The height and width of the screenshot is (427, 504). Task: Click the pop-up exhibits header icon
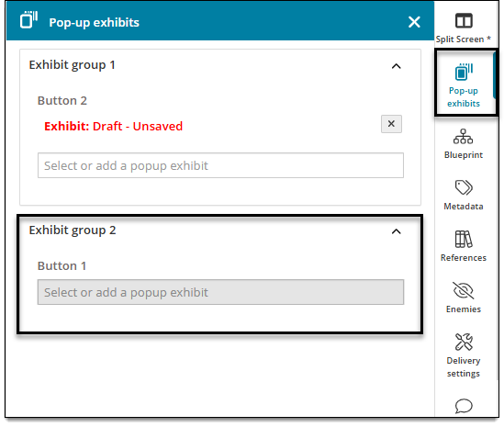pos(29,20)
